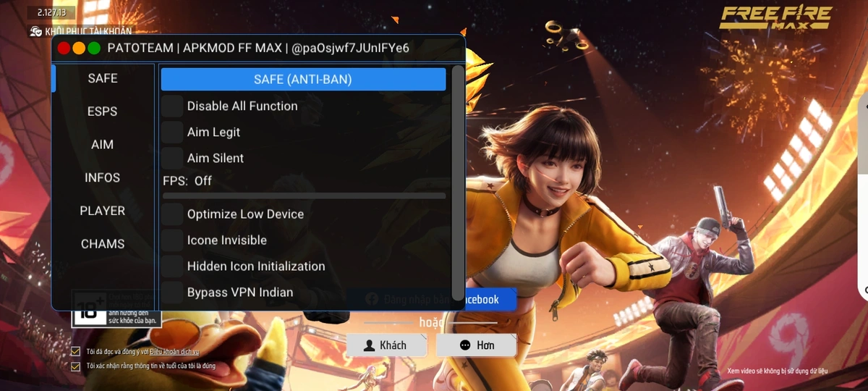Image resolution: width=868 pixels, height=391 pixels.
Task: Switch to the ESPS tab
Action: [103, 112]
